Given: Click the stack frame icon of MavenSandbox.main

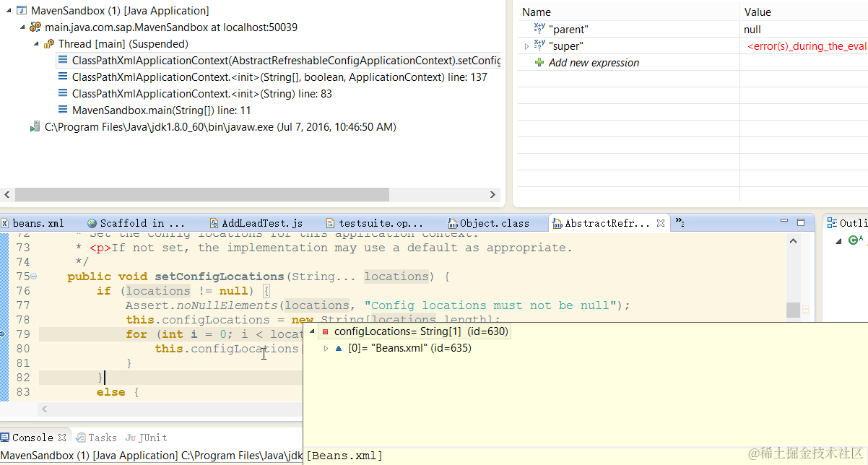Looking at the screenshot, I should [64, 110].
